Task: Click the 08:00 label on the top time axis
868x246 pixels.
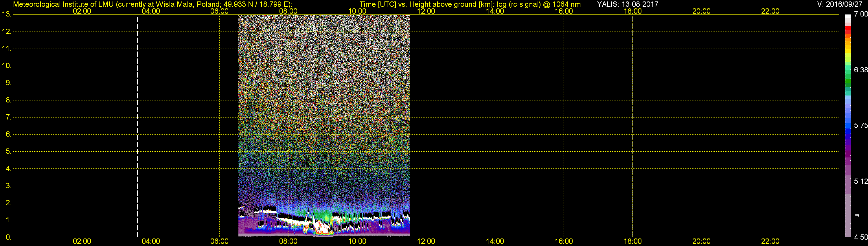Action: (x=288, y=11)
